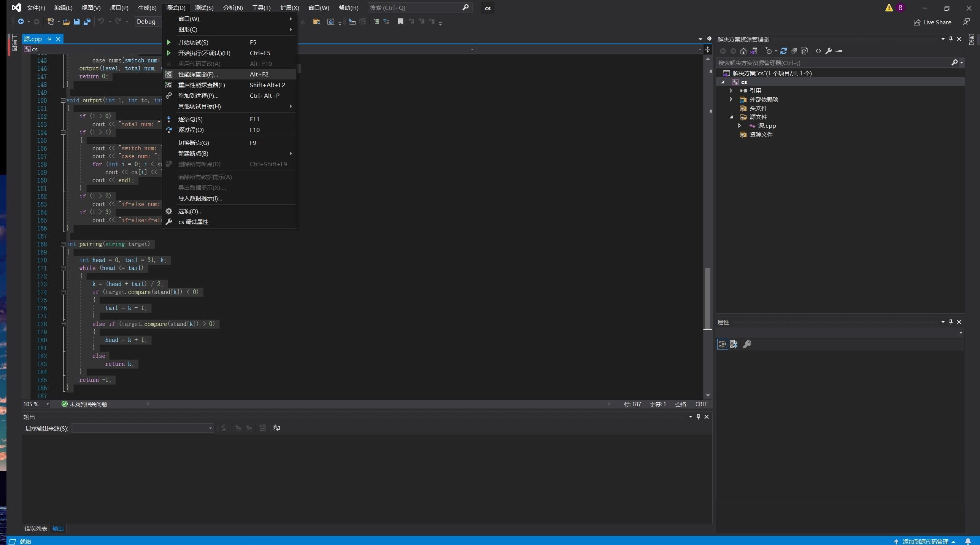The image size is (980, 545).
Task: Click the bookmark icon in the toolbar
Action: (400, 22)
